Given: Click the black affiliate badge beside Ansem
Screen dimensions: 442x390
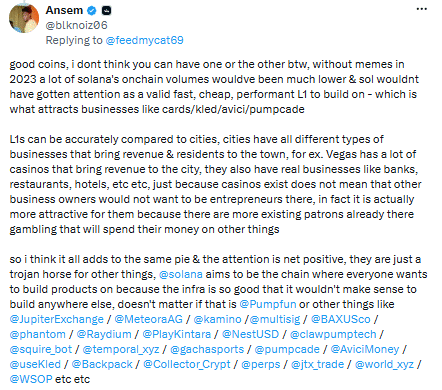Looking at the screenshot, I should click(x=106, y=11).
